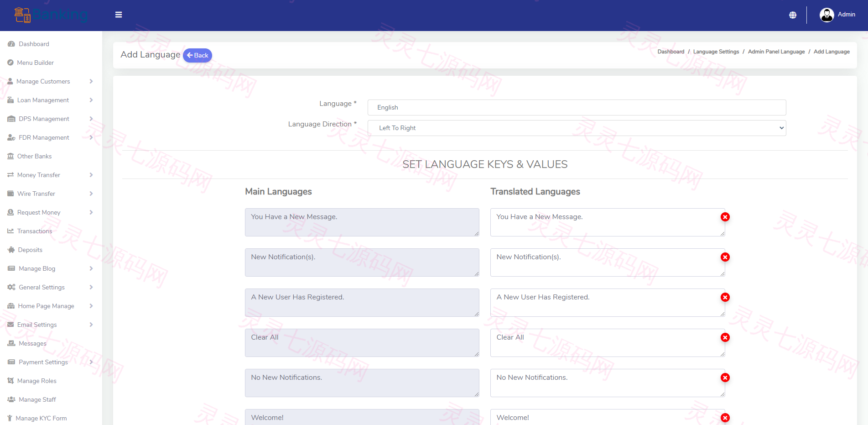The image size is (868, 425).
Task: Go to Language Settings breadcrumb link
Action: tap(716, 52)
